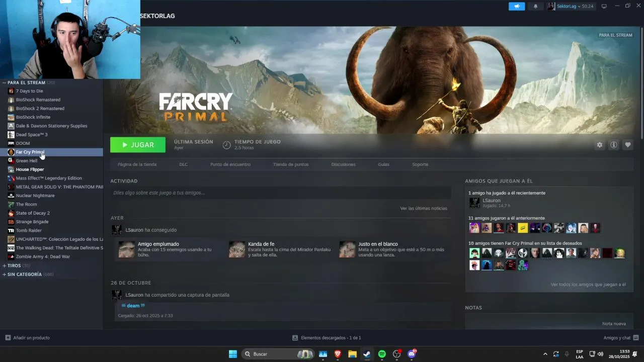Show hidden system tray icons
Image resolution: width=644 pixels, height=362 pixels.
pyautogui.click(x=545, y=354)
